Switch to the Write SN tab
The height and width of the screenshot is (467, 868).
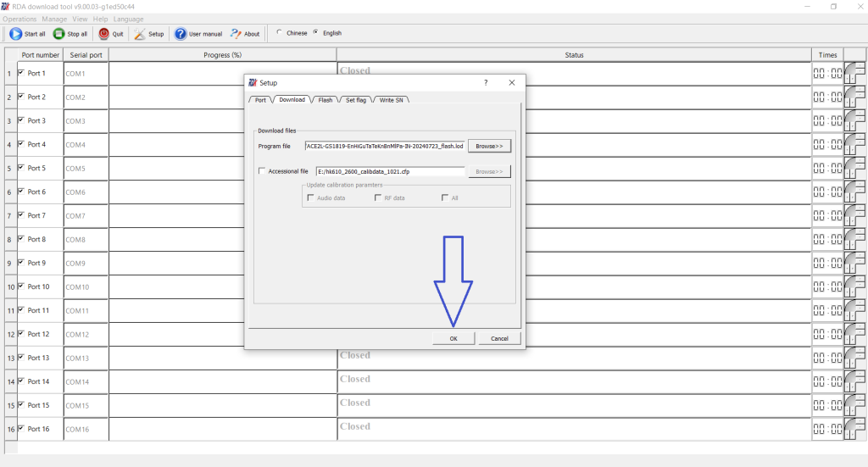[x=392, y=100]
